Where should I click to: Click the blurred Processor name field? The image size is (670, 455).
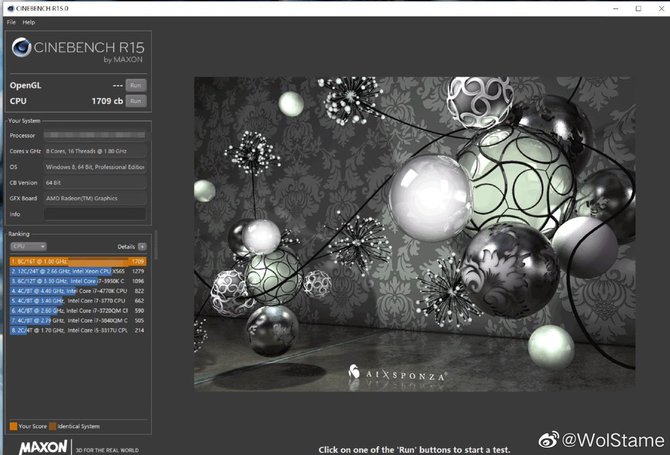[x=95, y=135]
